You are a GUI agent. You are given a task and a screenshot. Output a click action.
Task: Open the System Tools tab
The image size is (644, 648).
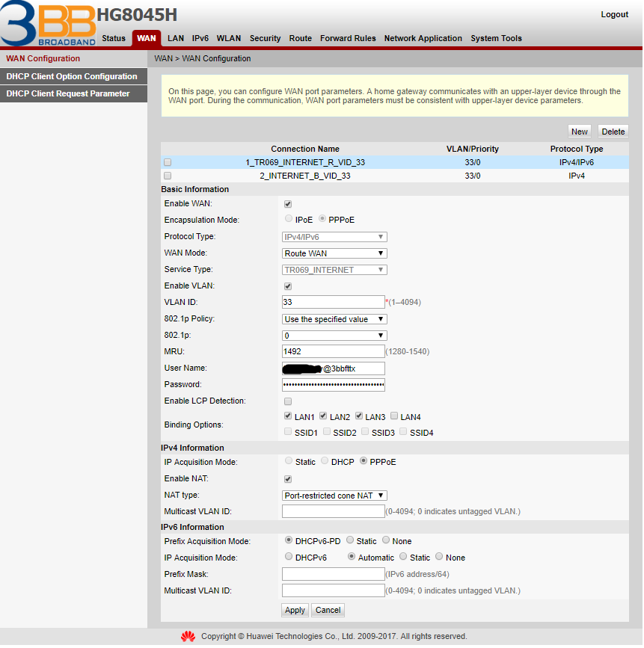coord(496,38)
